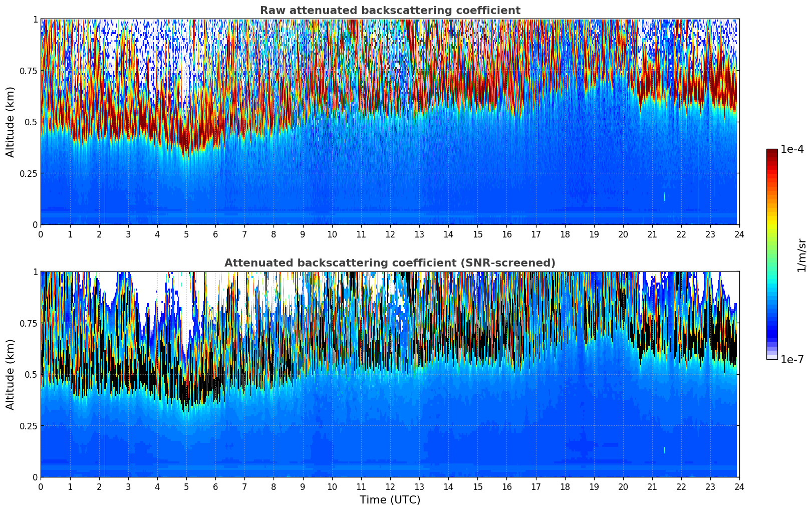Screen dimensions: 812x511
Task: Click hour 18 tick label on top plot
Action: (x=565, y=234)
